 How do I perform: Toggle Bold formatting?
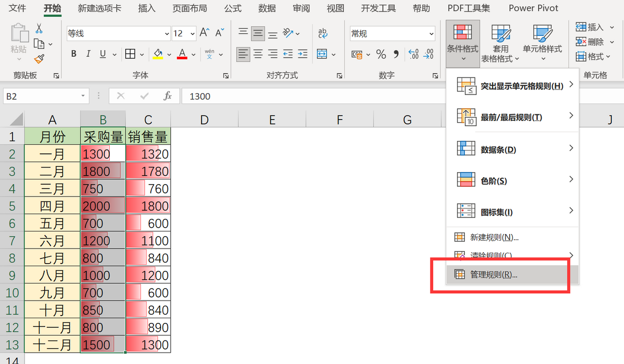tap(74, 54)
